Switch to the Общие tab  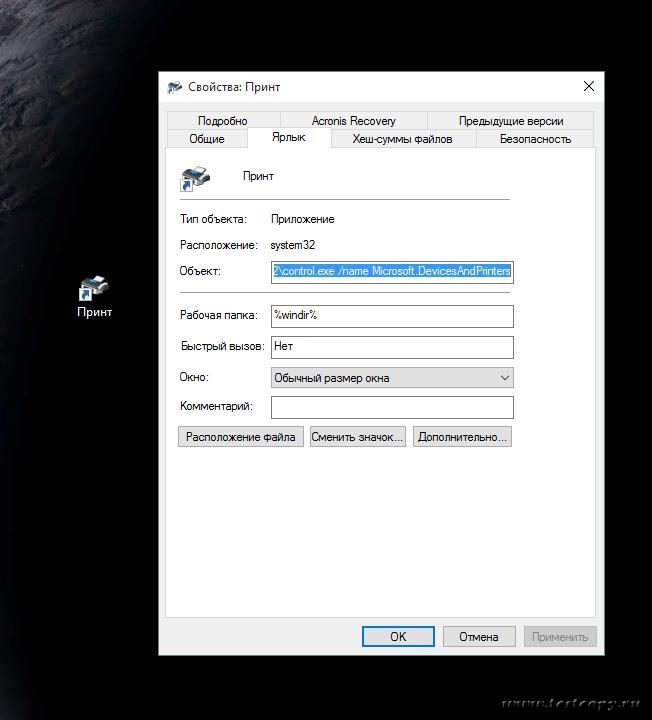click(206, 139)
